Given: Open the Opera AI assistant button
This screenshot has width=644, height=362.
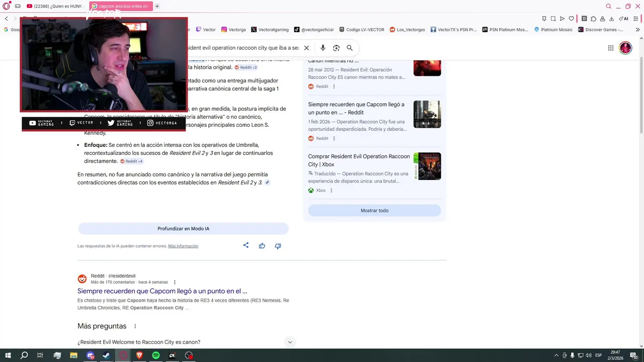Looking at the screenshot, I should tap(623, 19).
